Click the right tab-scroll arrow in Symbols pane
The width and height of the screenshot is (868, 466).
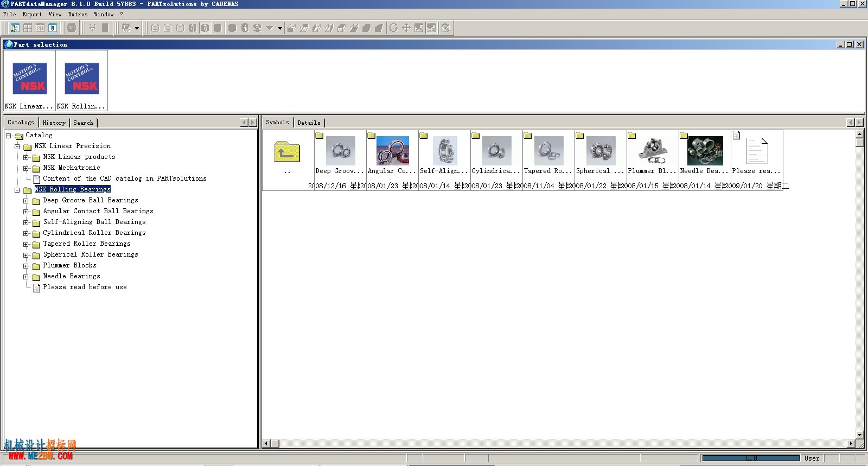coord(859,123)
